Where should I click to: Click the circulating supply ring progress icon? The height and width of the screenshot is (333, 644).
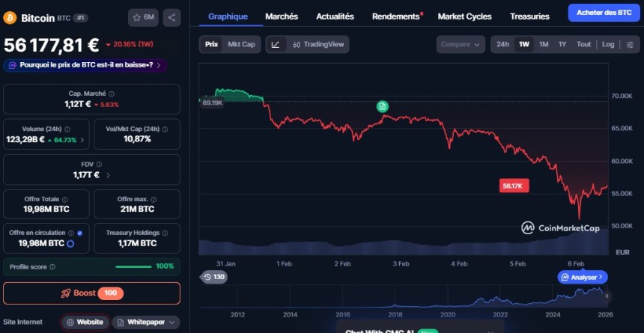(x=70, y=243)
